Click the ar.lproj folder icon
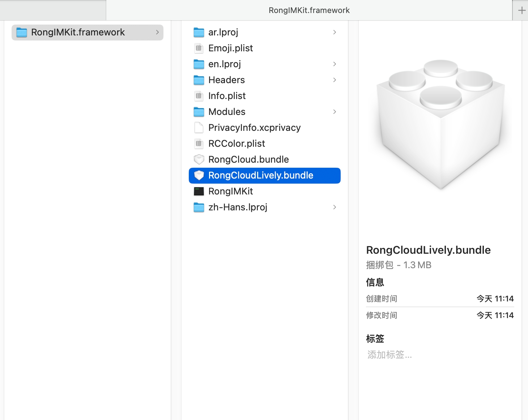Viewport: 528px width, 420px height. tap(199, 33)
